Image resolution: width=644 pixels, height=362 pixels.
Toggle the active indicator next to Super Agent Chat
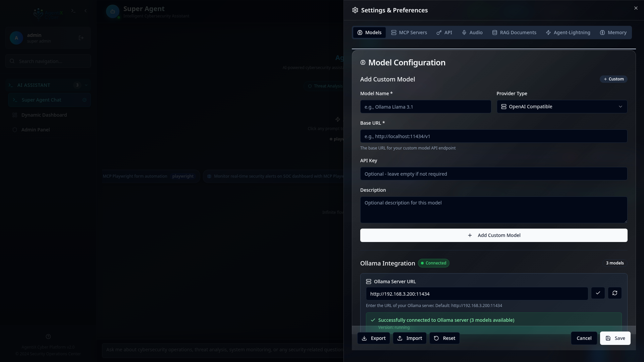[x=85, y=100]
